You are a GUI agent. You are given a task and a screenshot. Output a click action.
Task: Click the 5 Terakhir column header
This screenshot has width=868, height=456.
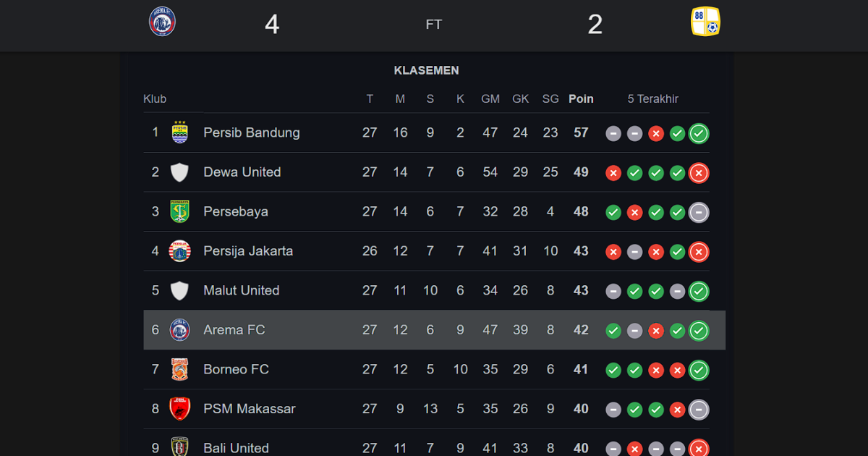(653, 99)
